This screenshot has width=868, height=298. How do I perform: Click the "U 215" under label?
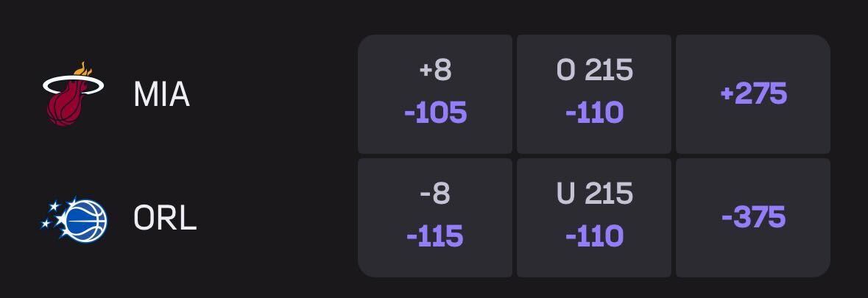pyautogui.click(x=594, y=194)
